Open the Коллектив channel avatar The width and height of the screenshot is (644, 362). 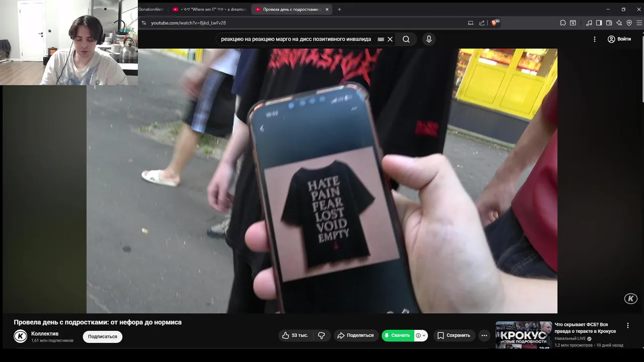[20, 336]
